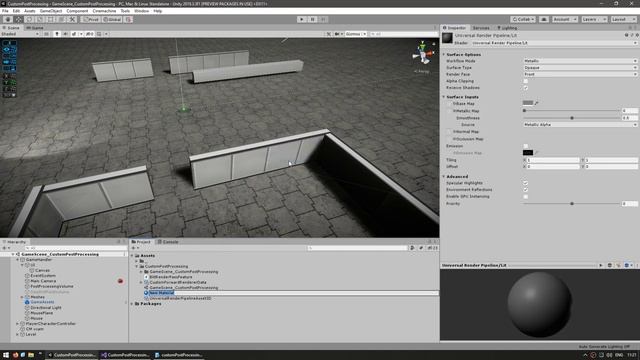640x360 pixels.
Task: Click the material sphere preview
Action: click(539, 304)
